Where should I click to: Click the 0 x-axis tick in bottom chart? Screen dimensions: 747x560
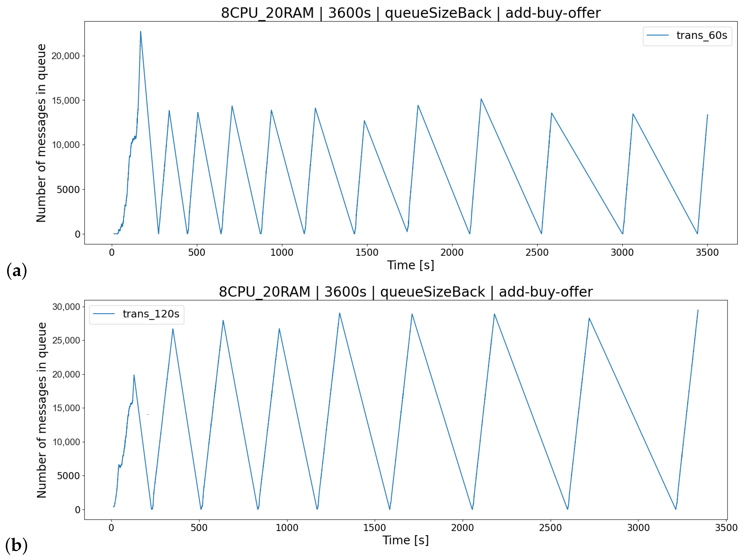click(111, 528)
